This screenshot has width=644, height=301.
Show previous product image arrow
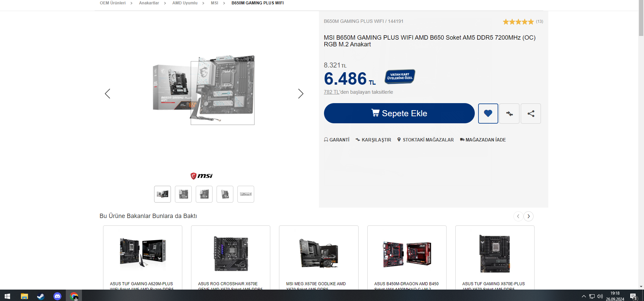pos(107,93)
